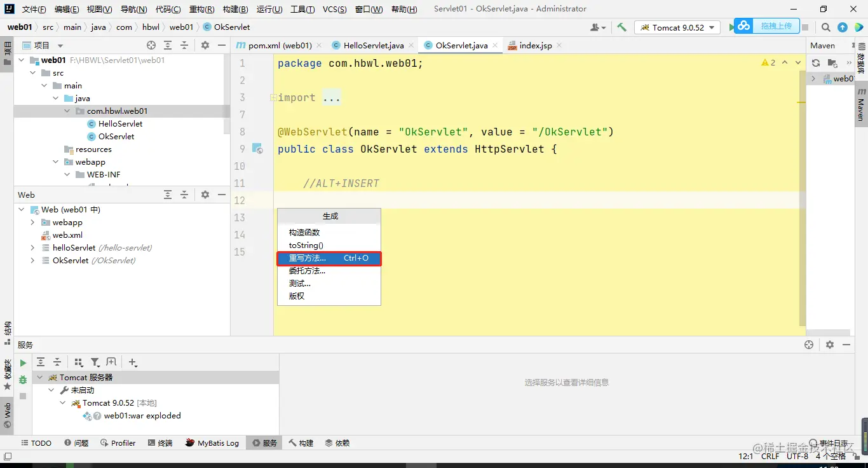This screenshot has width=868, height=468.
Task: Collapse all in the 项目 panel header
Action: 184,45
